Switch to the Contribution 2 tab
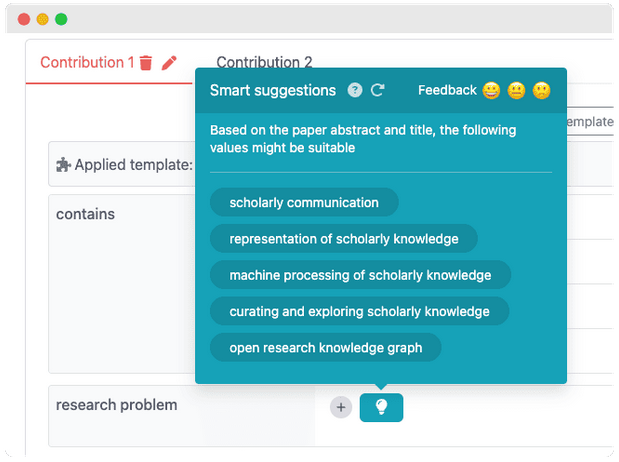 tap(264, 63)
